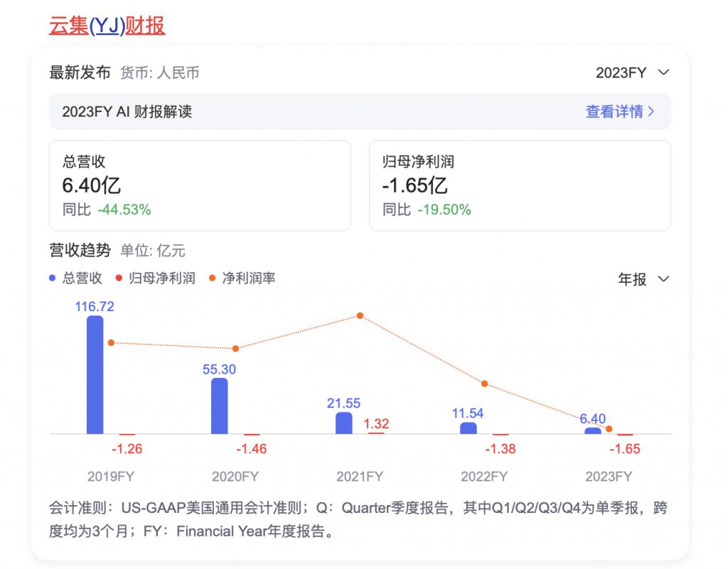Click 查看详情 to view report details
The image size is (728, 569).
click(x=614, y=112)
